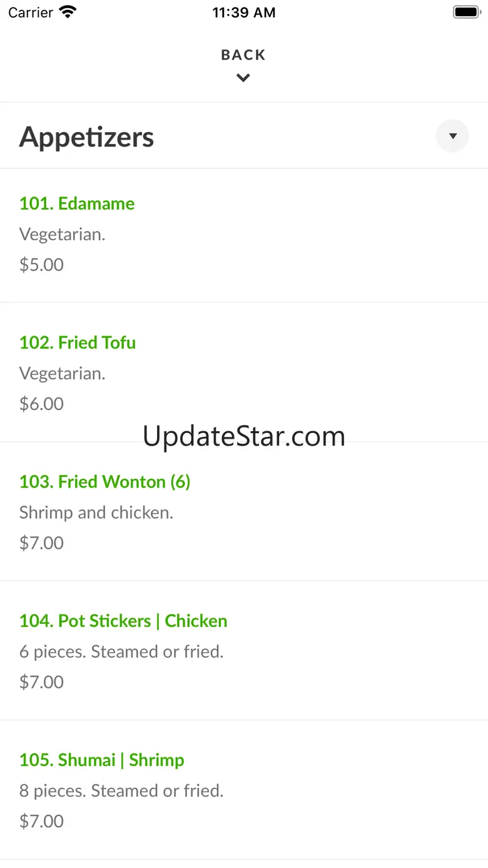
Task: Tap the Appetizers section heading
Action: [x=86, y=137]
